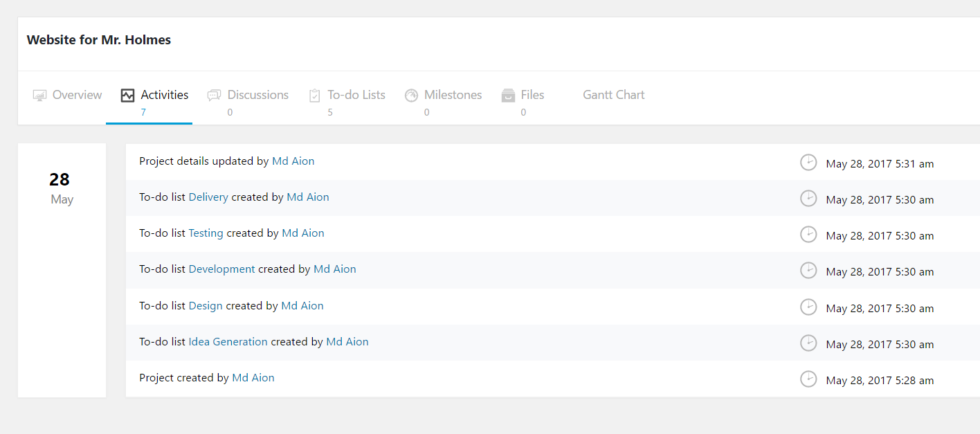Open the Gantt Chart tab
The width and height of the screenshot is (980, 434).
tap(613, 95)
